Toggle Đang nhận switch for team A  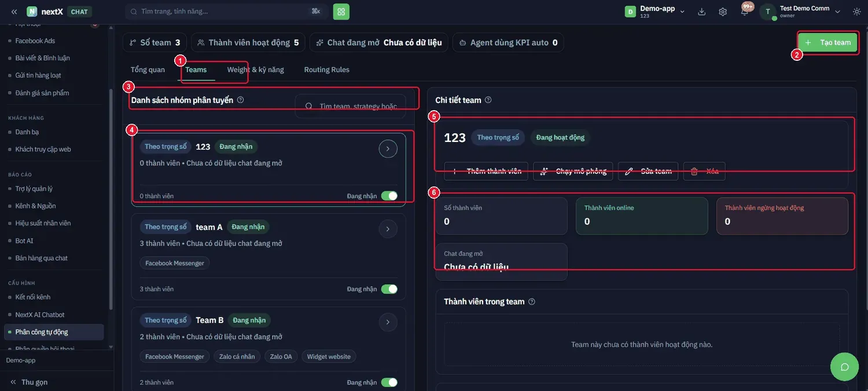click(389, 289)
